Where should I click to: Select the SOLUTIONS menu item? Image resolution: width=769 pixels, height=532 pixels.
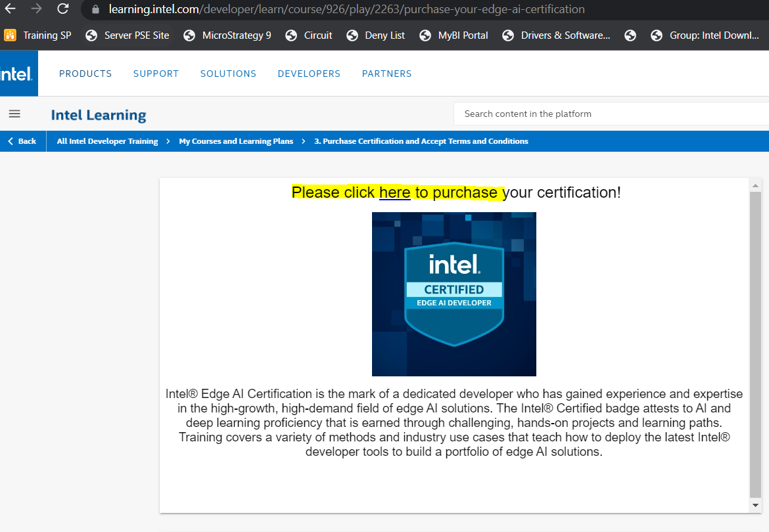[228, 74]
